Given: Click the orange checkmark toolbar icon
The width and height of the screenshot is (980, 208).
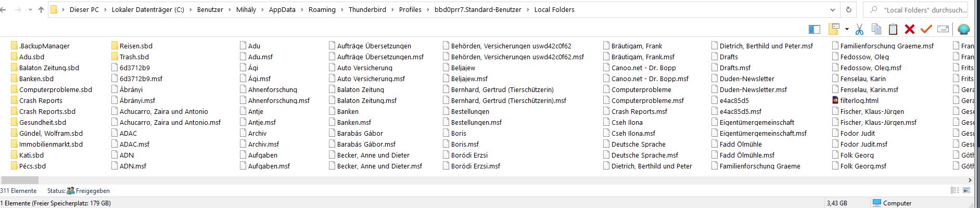Looking at the screenshot, I should [926, 29].
